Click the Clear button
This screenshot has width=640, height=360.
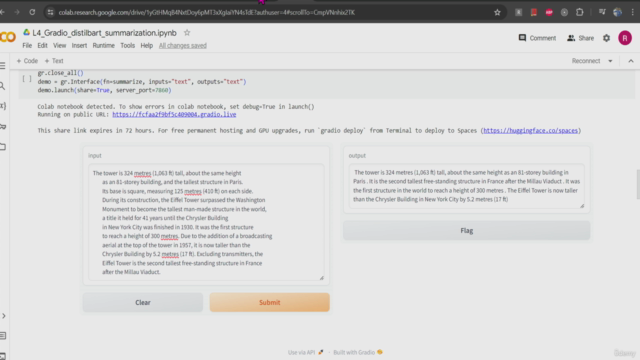(143, 302)
